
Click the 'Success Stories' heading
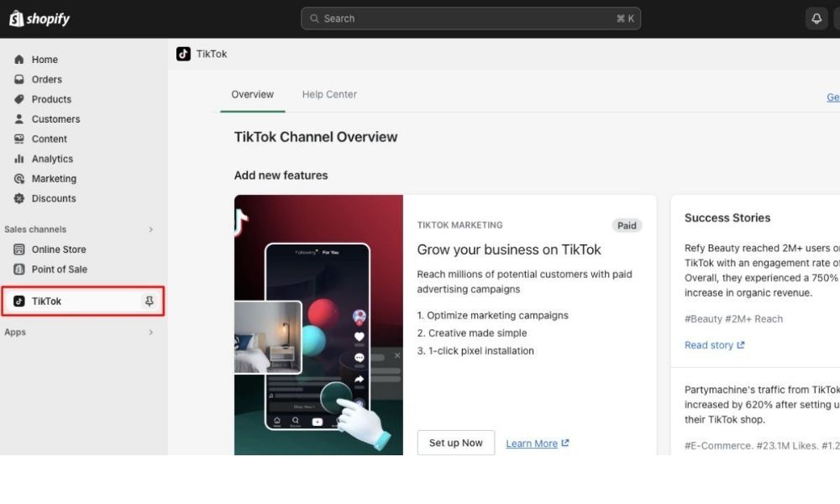[x=727, y=218]
